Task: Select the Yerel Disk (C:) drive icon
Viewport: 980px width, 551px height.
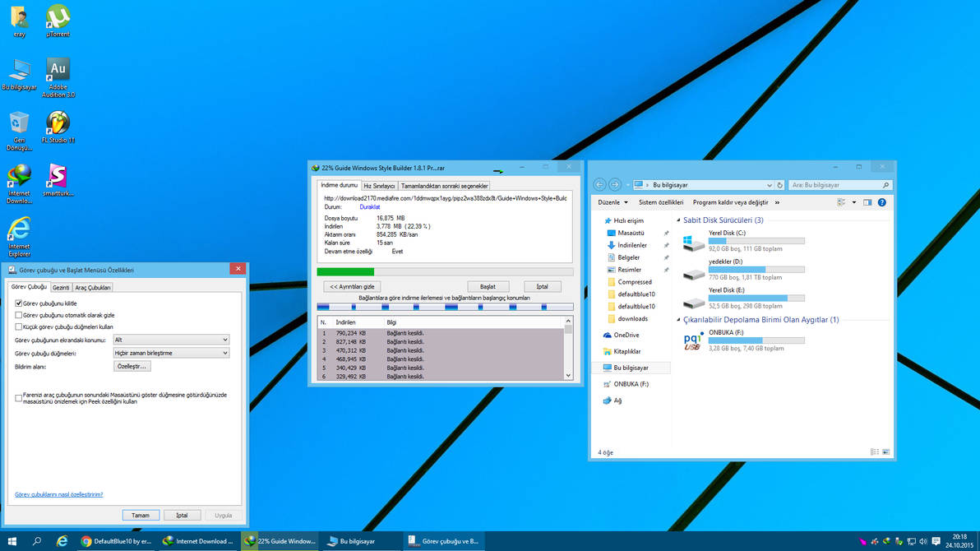Action: click(694, 243)
